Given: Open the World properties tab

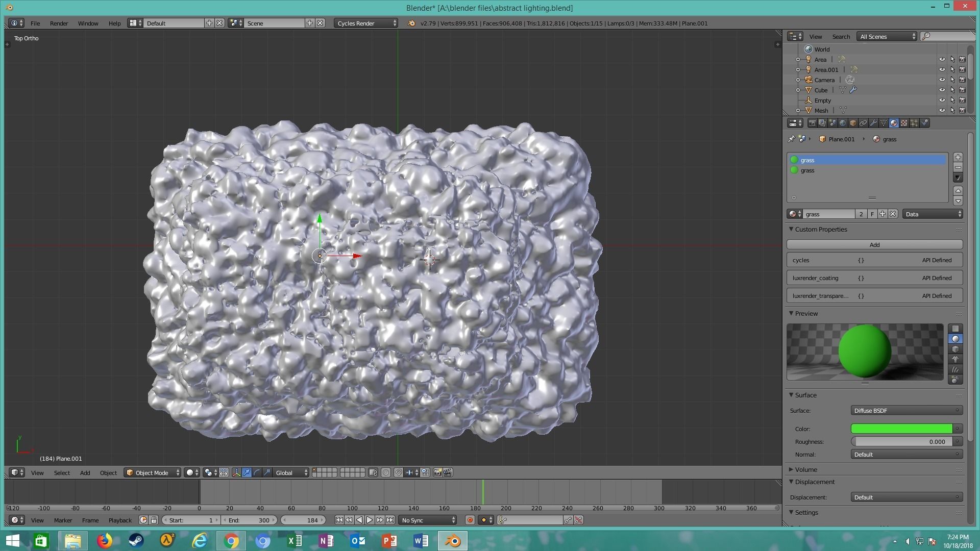Looking at the screenshot, I should tap(843, 123).
